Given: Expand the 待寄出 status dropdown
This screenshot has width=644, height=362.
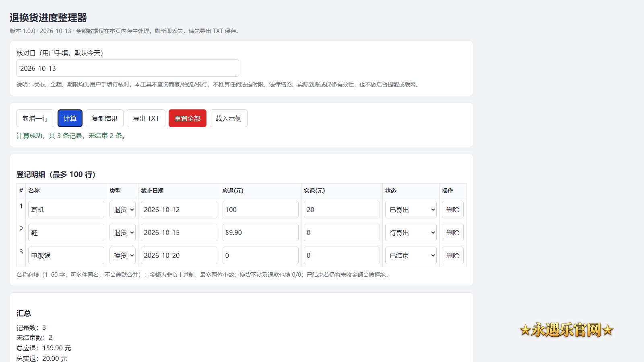Looking at the screenshot, I should [411, 232].
